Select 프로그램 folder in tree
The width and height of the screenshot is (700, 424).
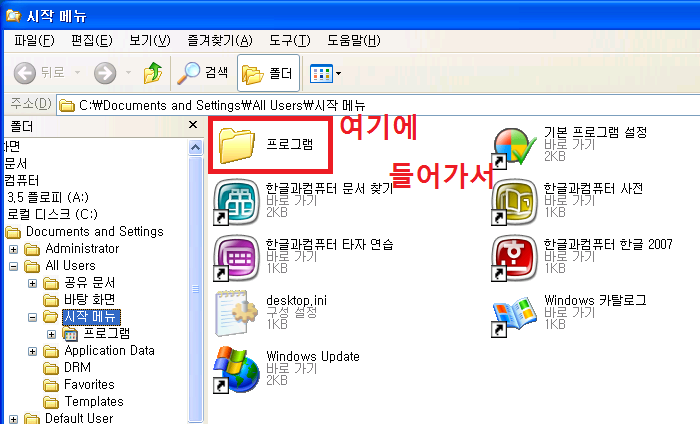[x=107, y=333]
